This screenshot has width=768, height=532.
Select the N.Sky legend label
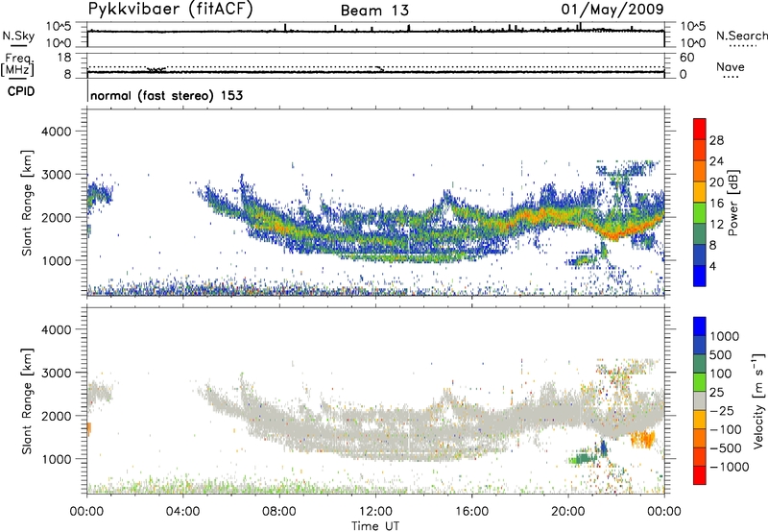coord(18,36)
